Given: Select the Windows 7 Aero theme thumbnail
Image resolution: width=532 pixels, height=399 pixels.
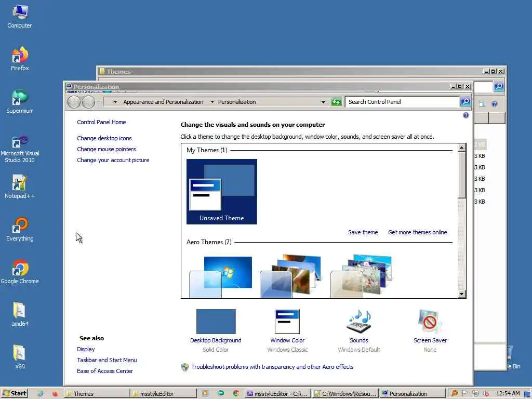Looking at the screenshot, I should tap(221, 276).
